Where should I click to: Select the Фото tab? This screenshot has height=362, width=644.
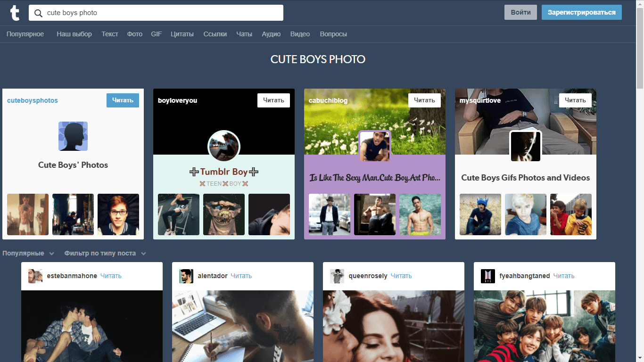tap(135, 34)
